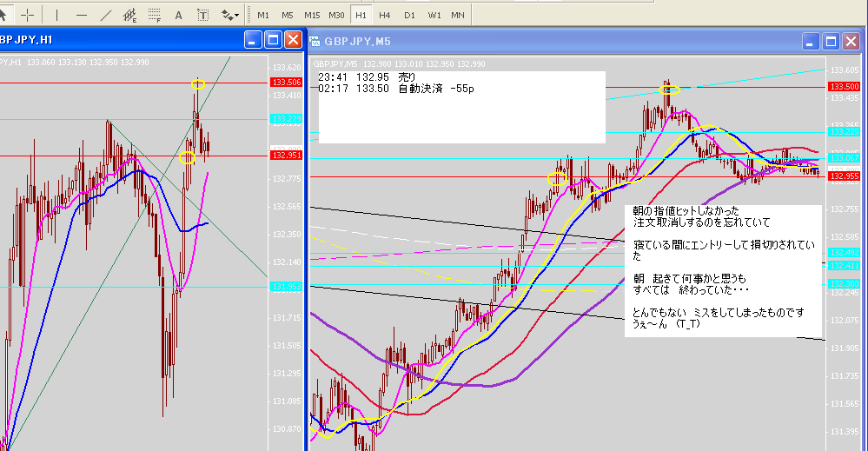Click the annotation text 'うぇ〜ん (T_T)'
The image size is (868, 451).
coord(666,324)
